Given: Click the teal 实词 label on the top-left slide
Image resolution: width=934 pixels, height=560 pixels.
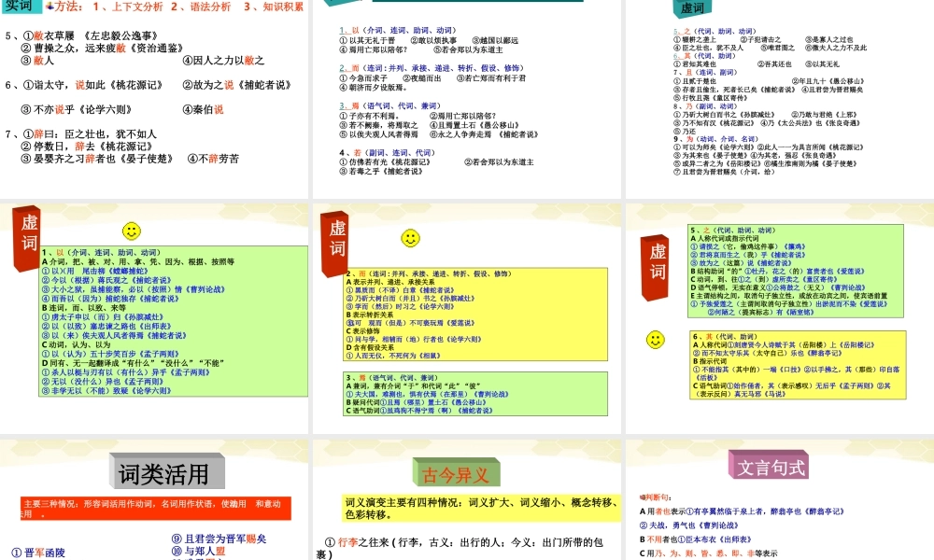Looking at the screenshot, I should pos(20,6).
